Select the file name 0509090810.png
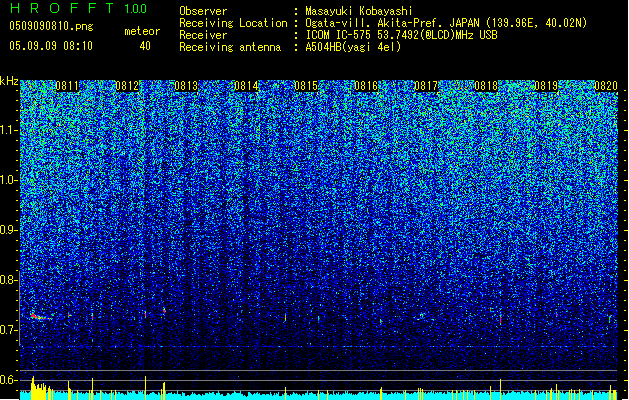The width and height of the screenshot is (629, 400). pyautogui.click(x=51, y=26)
